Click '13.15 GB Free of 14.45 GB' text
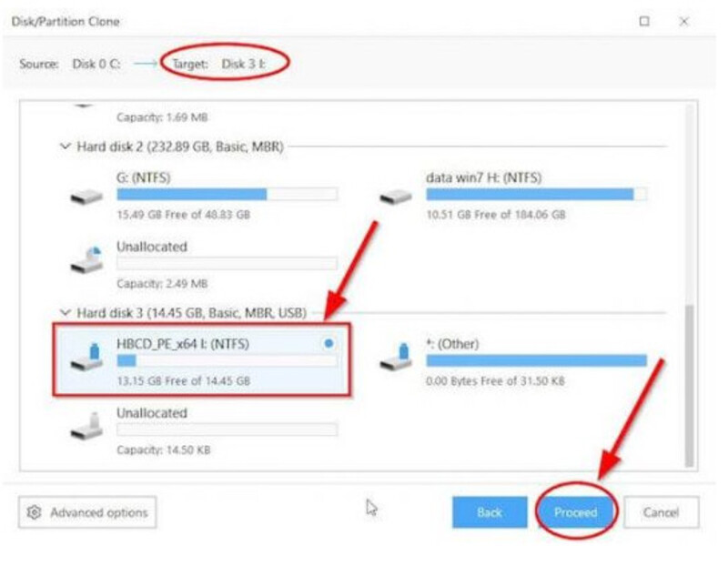 pyautogui.click(x=184, y=380)
